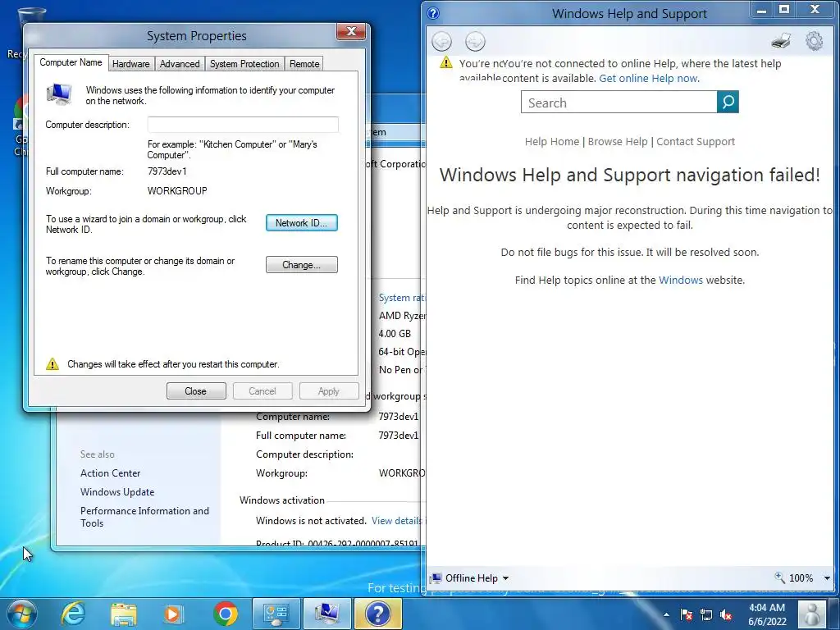
Task: Open Windows Explorer from the taskbar
Action: point(123,614)
